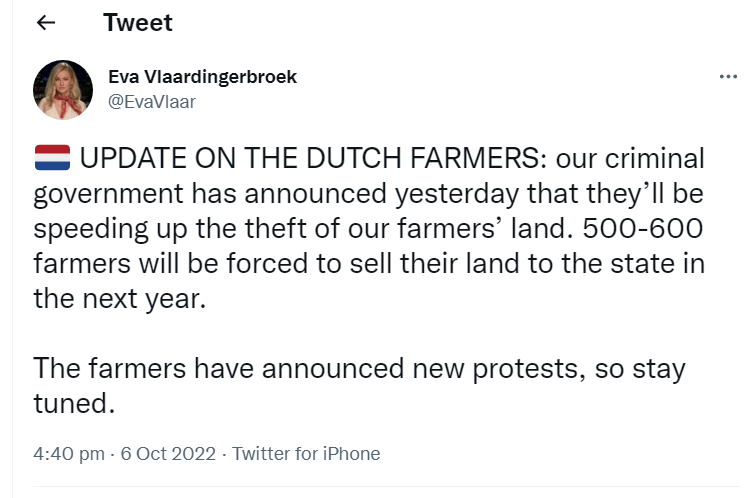Click "the next year." text line
The width and height of the screenshot is (746, 498).
tap(119, 299)
